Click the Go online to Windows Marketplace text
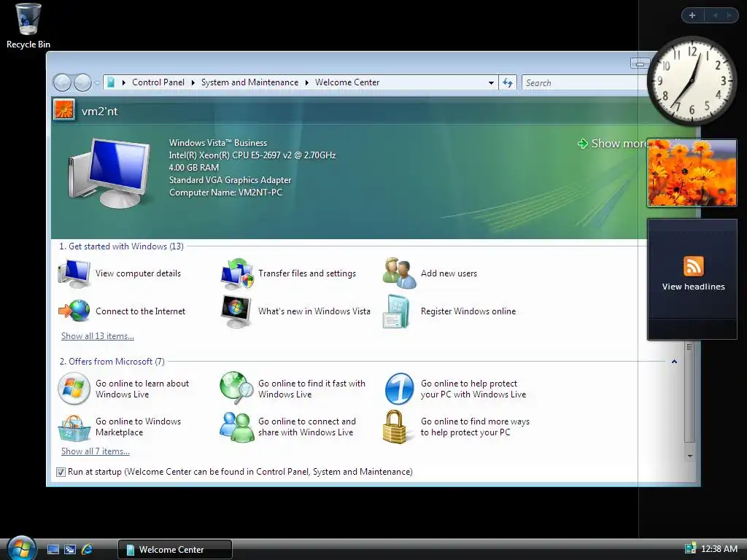This screenshot has height=560, width=747. click(x=138, y=427)
